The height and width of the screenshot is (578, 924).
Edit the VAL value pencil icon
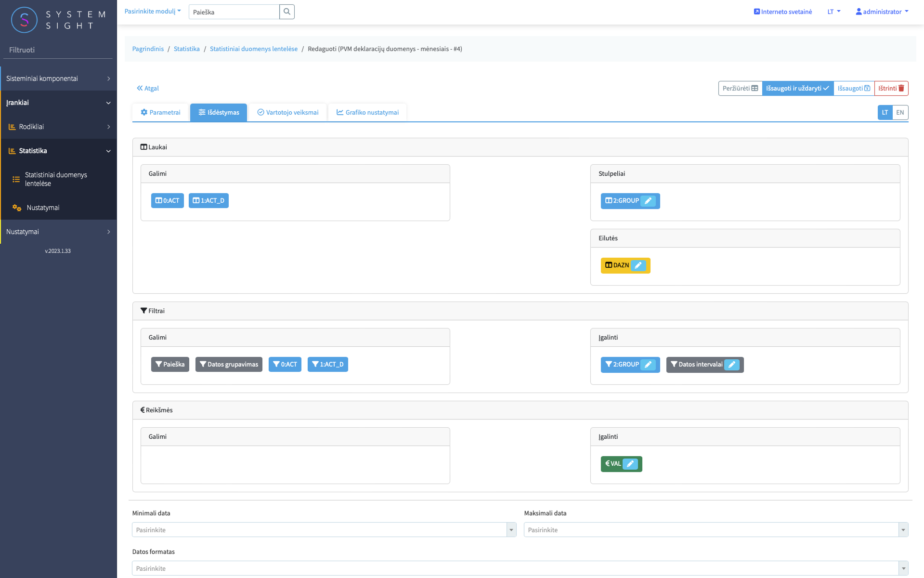pyautogui.click(x=630, y=464)
